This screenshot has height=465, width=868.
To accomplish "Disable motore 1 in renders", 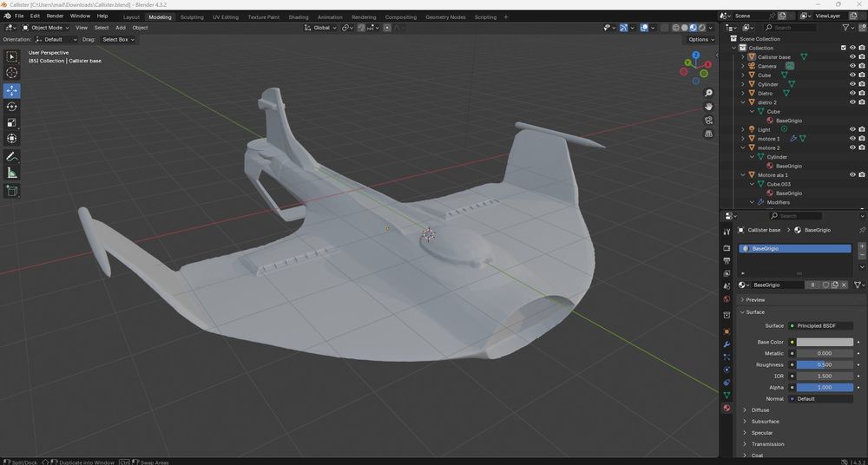I will pyautogui.click(x=862, y=139).
